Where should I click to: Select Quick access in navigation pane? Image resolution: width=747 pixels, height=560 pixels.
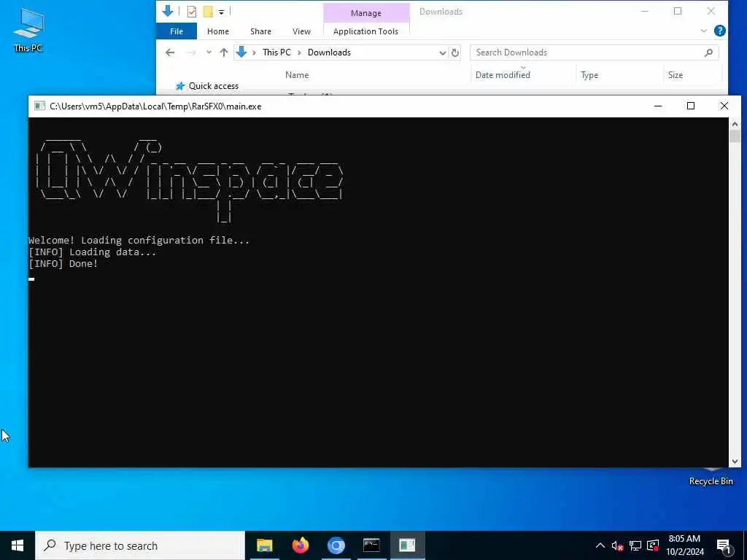click(214, 86)
